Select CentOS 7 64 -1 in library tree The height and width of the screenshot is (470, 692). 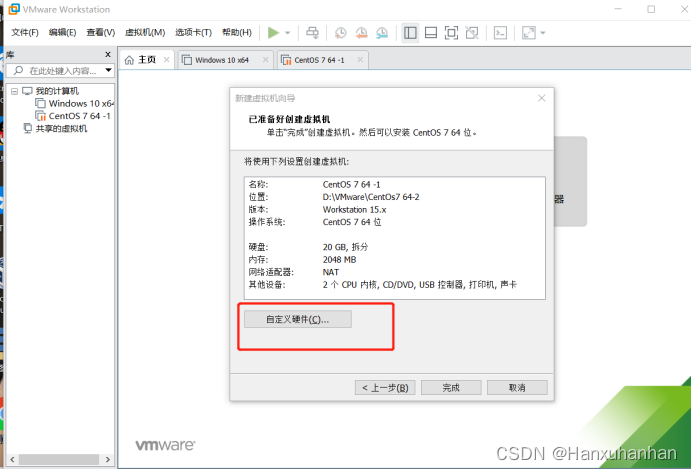pyautogui.click(x=79, y=116)
